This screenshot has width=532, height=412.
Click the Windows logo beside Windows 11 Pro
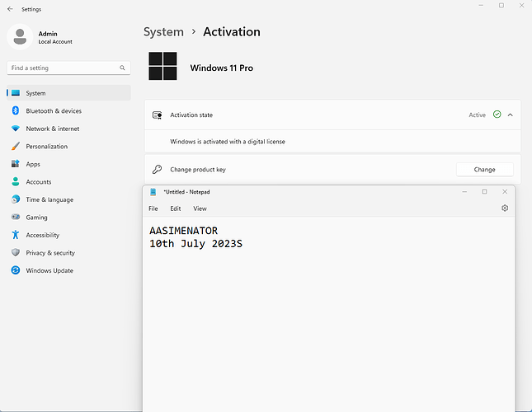pyautogui.click(x=162, y=66)
